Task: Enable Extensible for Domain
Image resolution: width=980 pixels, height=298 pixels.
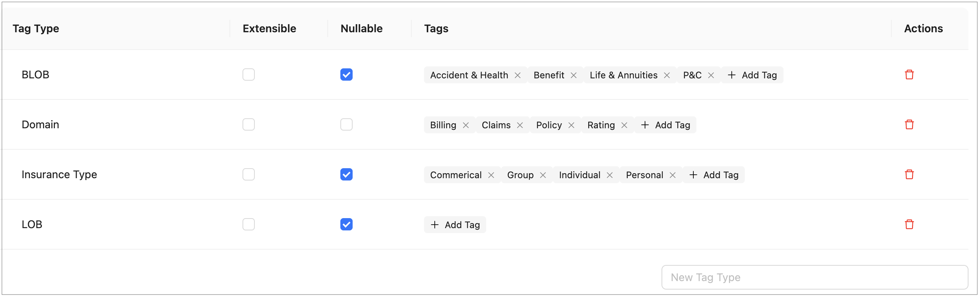Action: tap(248, 124)
